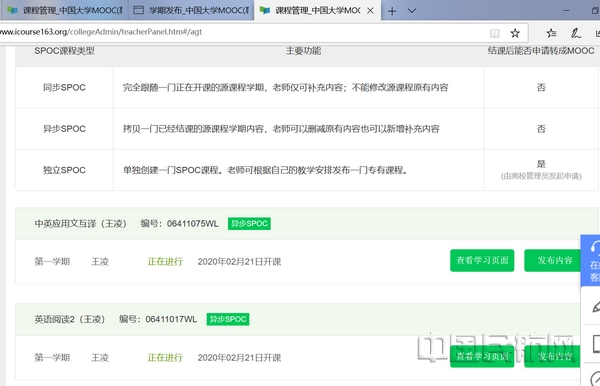Select course title 中英应用文互译（王凌）
Image resolution: width=600 pixels, height=386 pixels.
point(80,224)
